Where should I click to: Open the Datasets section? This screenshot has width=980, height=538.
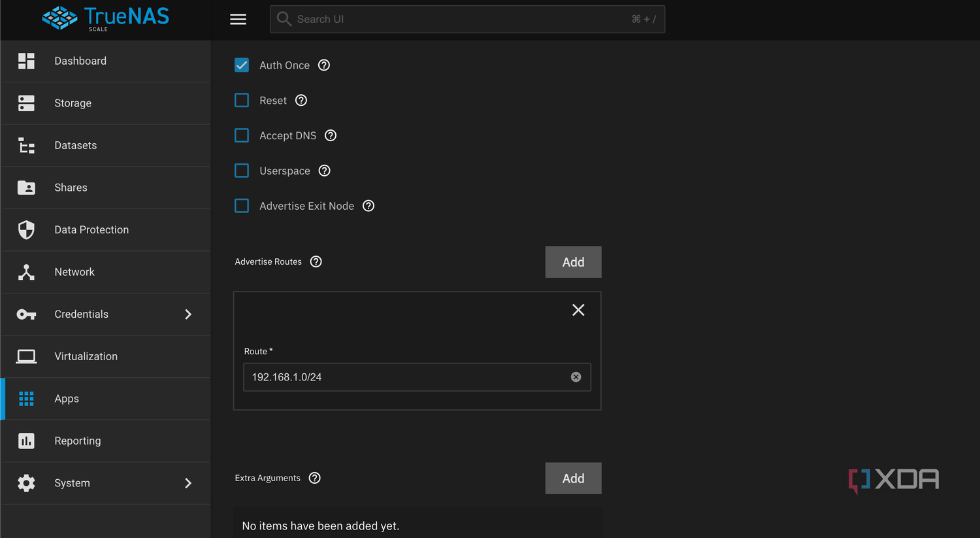pos(106,145)
